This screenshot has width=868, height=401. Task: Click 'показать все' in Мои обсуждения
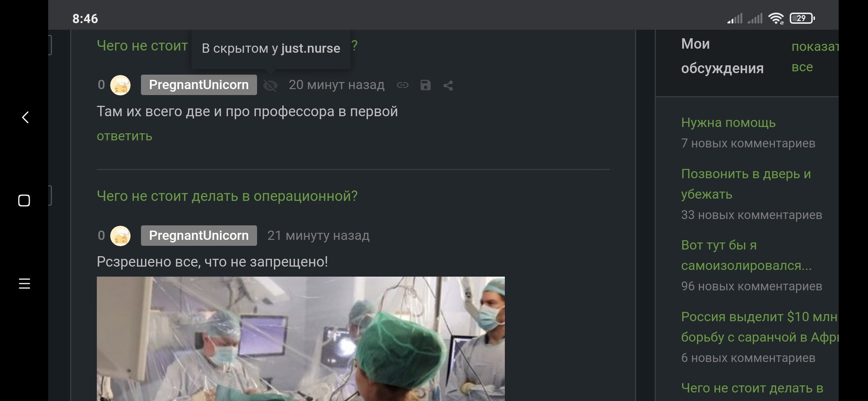pos(815,56)
